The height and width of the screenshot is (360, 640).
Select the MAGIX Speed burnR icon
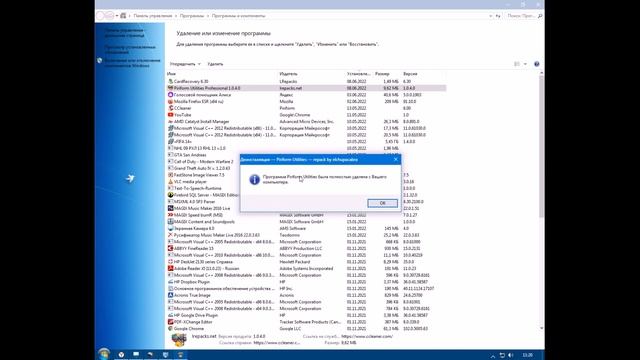pyautogui.click(x=170, y=215)
